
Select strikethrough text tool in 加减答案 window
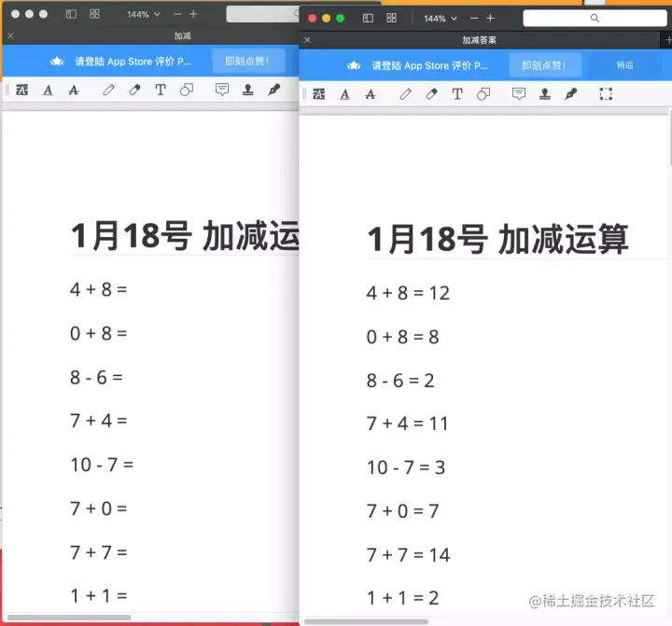click(x=371, y=94)
